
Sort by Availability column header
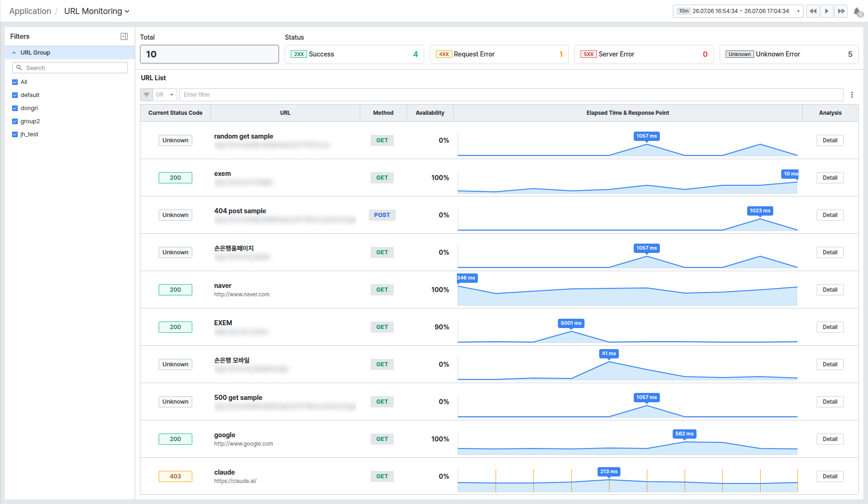click(430, 113)
